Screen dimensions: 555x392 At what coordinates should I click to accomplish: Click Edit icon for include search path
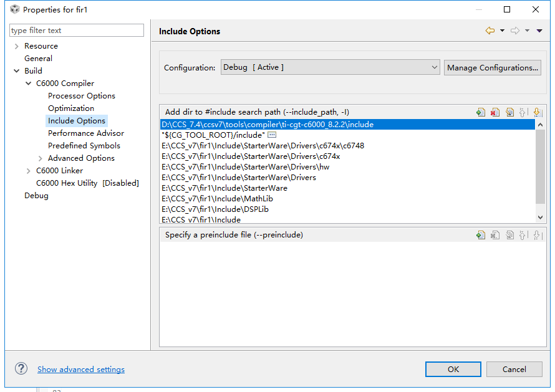(509, 112)
